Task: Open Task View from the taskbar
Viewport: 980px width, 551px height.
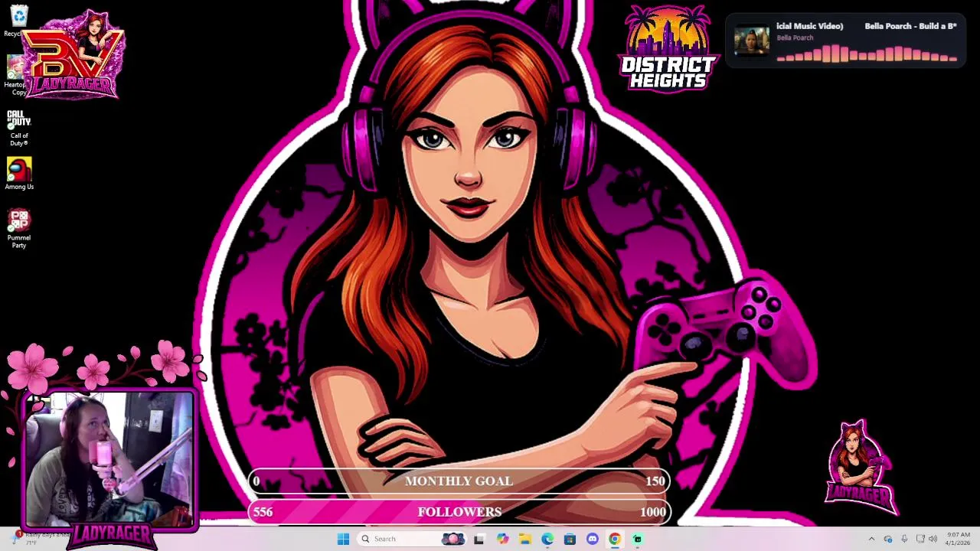Action: click(x=479, y=539)
